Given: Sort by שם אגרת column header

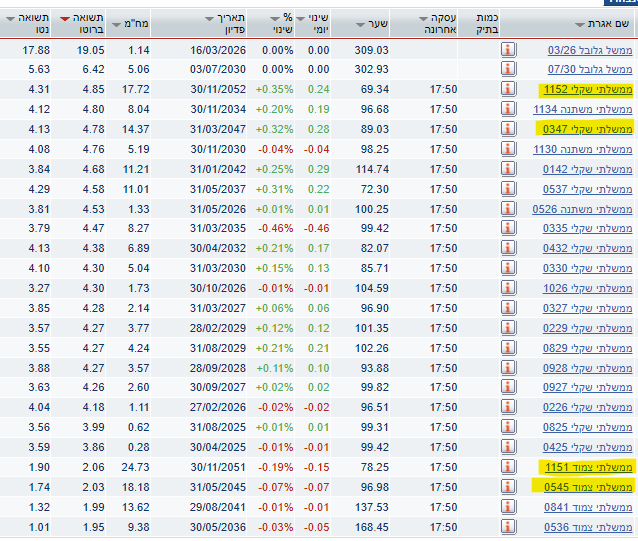Looking at the screenshot, I should 608,23.
